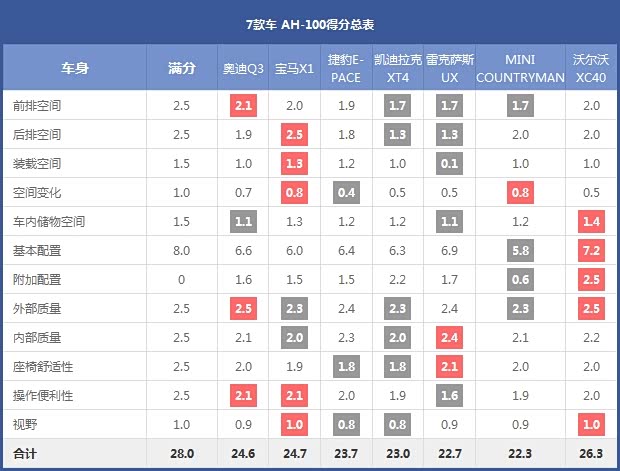Viewport: 620px width, 471px height.
Task: Click the 凯迪拉克XT4 column header
Action: click(398, 68)
